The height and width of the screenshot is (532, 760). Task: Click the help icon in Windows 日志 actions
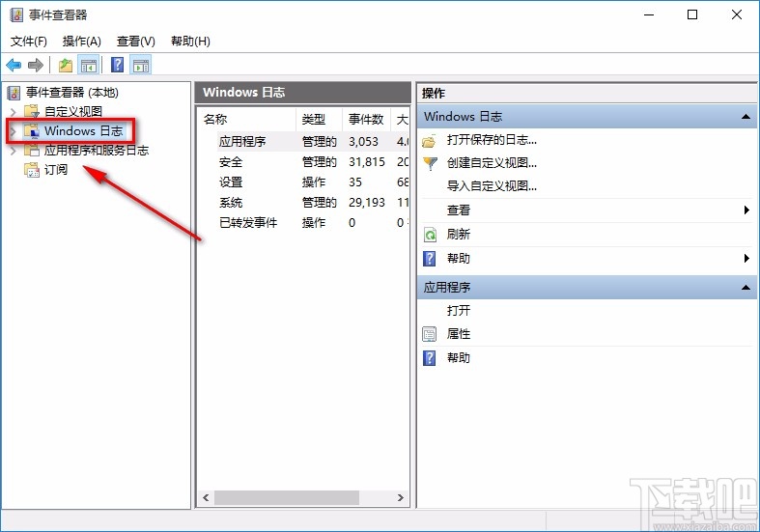430,258
